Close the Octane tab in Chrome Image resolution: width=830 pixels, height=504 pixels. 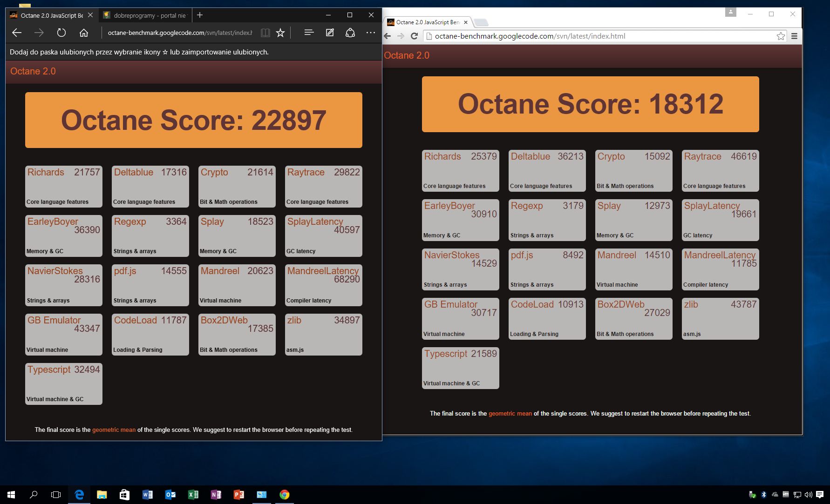(465, 22)
